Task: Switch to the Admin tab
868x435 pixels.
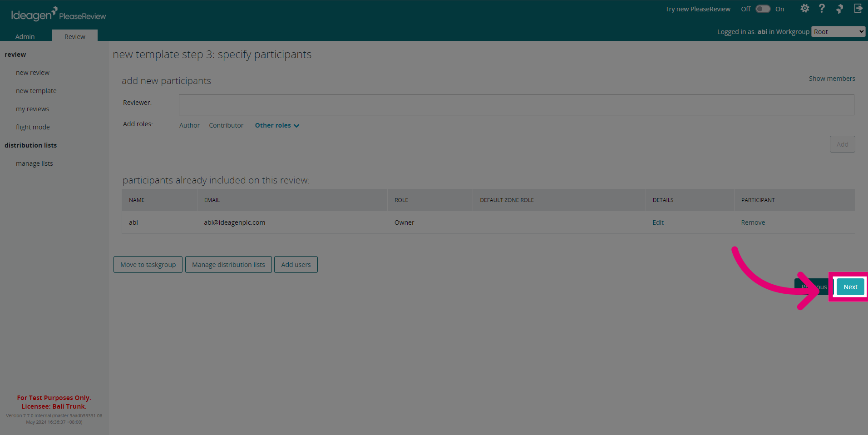Action: pos(25,36)
